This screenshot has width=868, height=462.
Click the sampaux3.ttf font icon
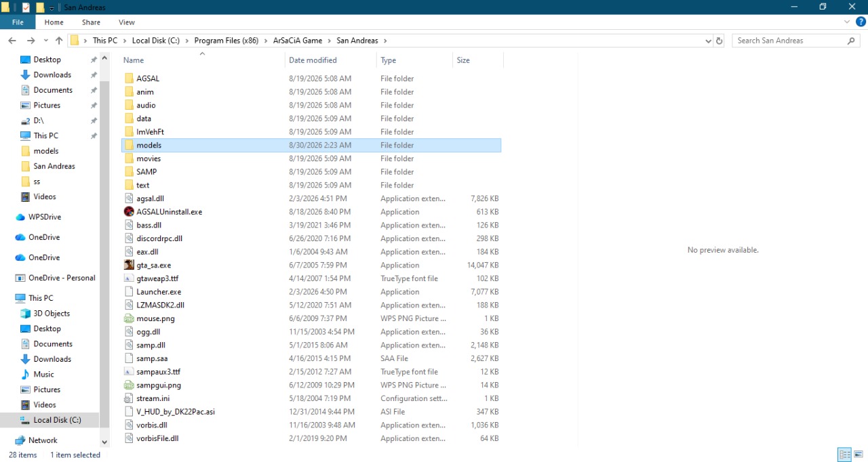[x=130, y=371]
